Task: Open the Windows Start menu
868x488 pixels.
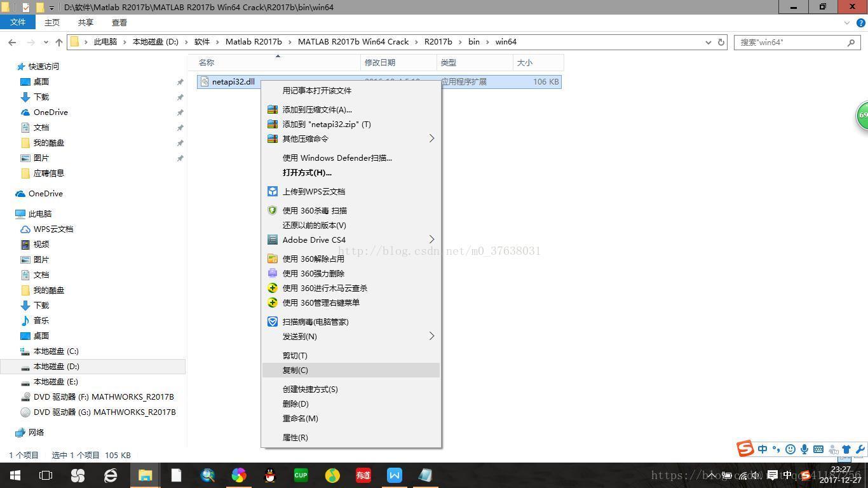Action: click(15, 475)
